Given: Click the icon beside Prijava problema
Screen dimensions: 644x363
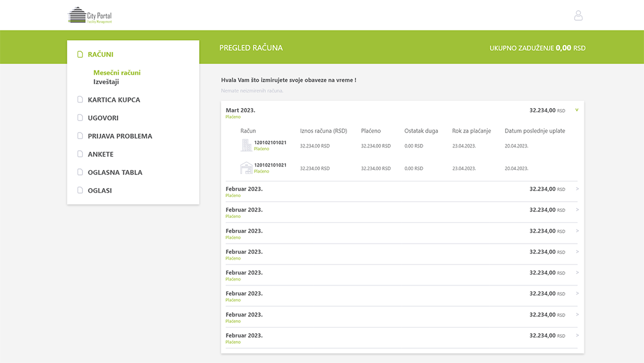Looking at the screenshot, I should pos(80,136).
